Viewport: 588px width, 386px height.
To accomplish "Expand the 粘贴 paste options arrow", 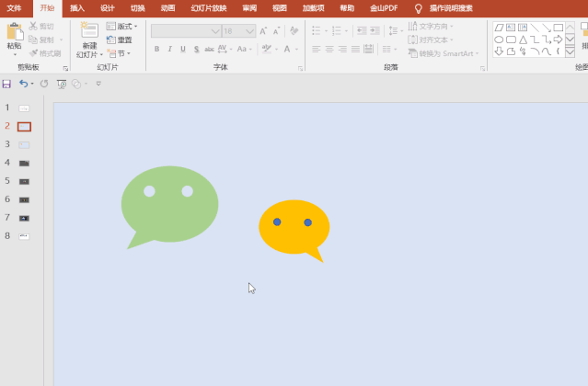I will point(15,54).
